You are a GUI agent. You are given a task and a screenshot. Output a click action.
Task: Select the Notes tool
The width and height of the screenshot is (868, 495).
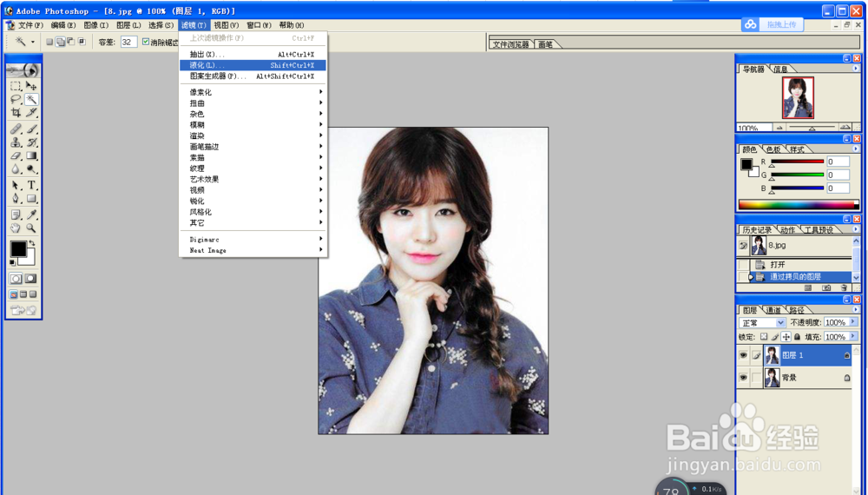click(16, 214)
